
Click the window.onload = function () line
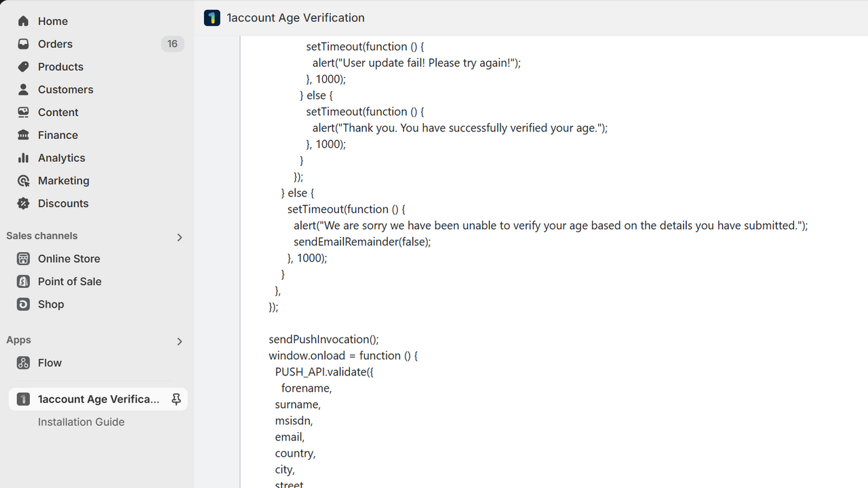pos(343,355)
